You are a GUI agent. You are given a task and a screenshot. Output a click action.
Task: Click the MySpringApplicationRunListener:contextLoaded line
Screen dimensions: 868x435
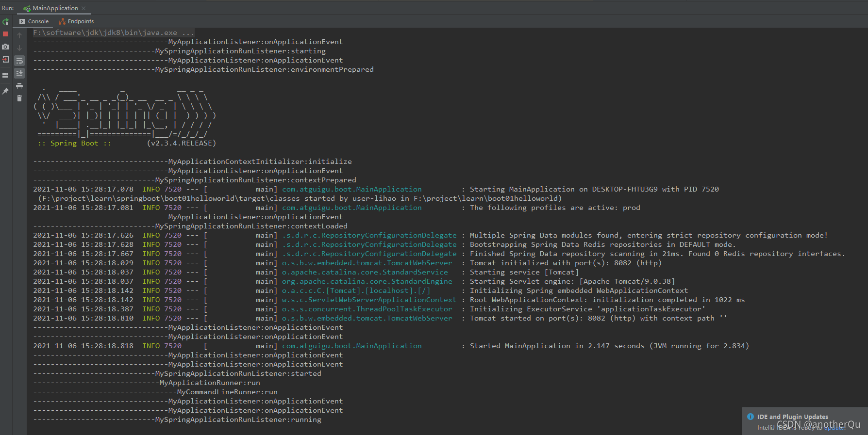tap(190, 226)
